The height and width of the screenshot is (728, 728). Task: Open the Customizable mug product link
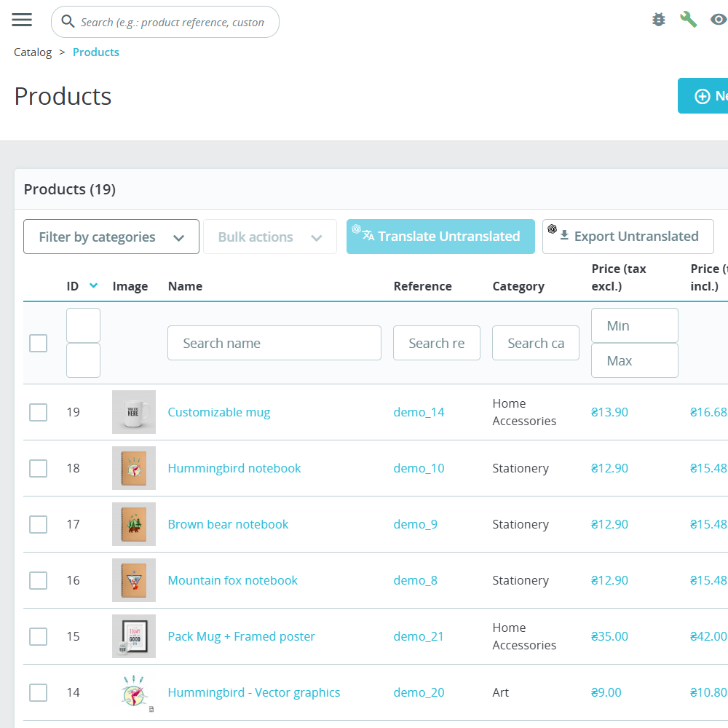(x=218, y=412)
